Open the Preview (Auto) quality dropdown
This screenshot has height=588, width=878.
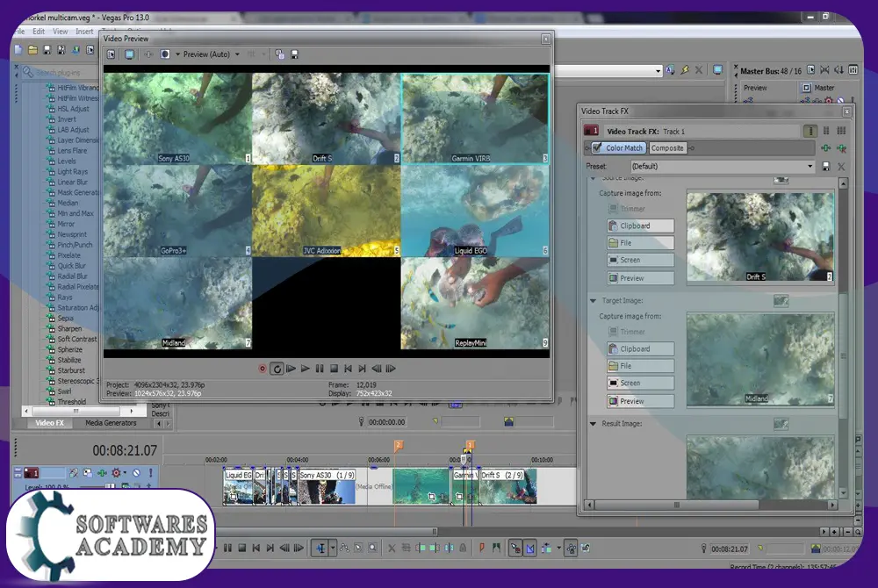(237, 54)
